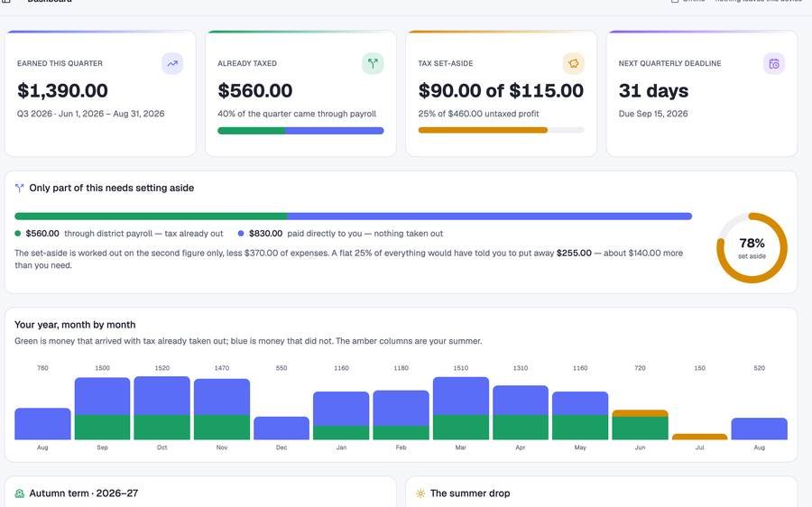This screenshot has width=812, height=507.
Task: Click the bold '$255.00' in the explanation
Action: click(574, 253)
